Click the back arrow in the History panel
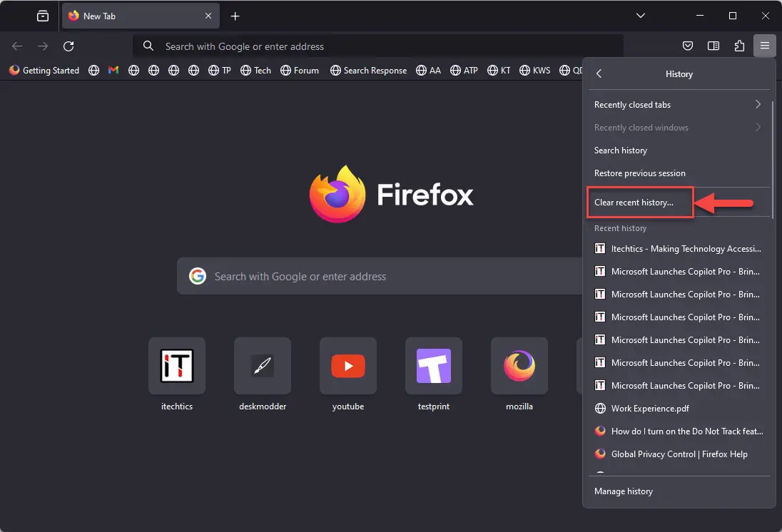782x532 pixels. [599, 73]
